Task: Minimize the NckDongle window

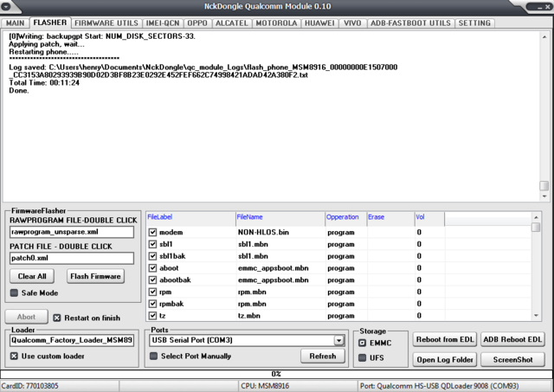Action: point(539,7)
